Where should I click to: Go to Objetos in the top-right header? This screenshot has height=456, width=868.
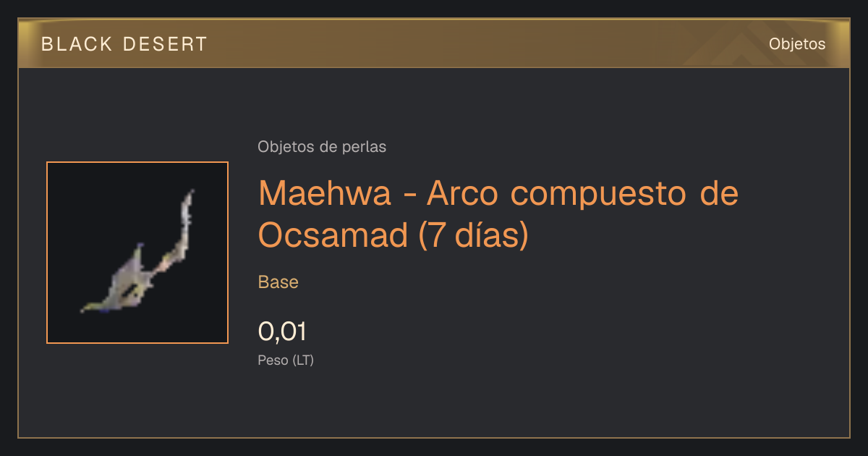(x=797, y=43)
